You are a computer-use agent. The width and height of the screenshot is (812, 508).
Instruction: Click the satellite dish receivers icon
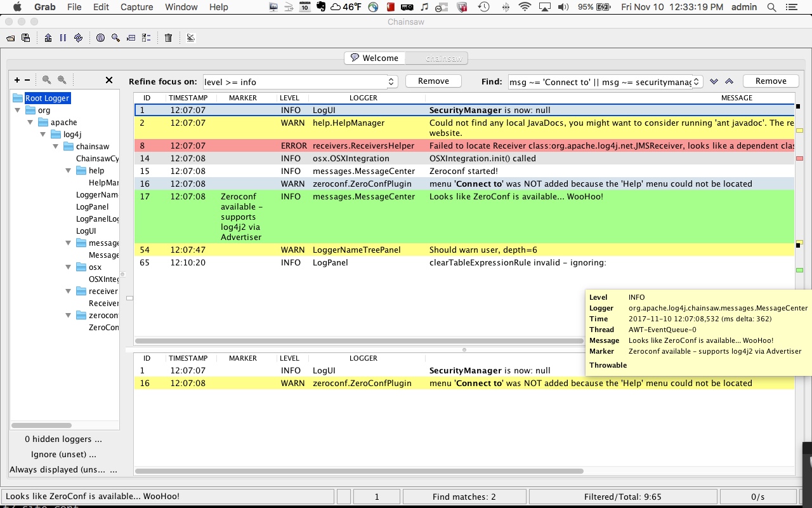tap(190, 38)
